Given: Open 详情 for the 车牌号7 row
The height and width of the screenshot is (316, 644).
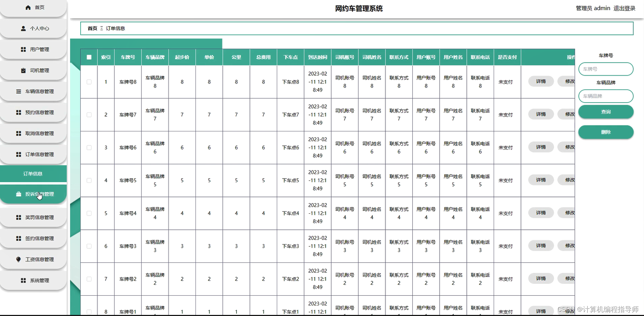Looking at the screenshot, I should point(541,114).
